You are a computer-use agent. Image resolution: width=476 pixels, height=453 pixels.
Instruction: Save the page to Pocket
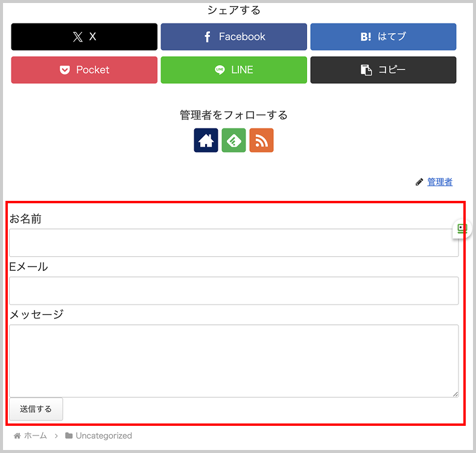coord(84,70)
